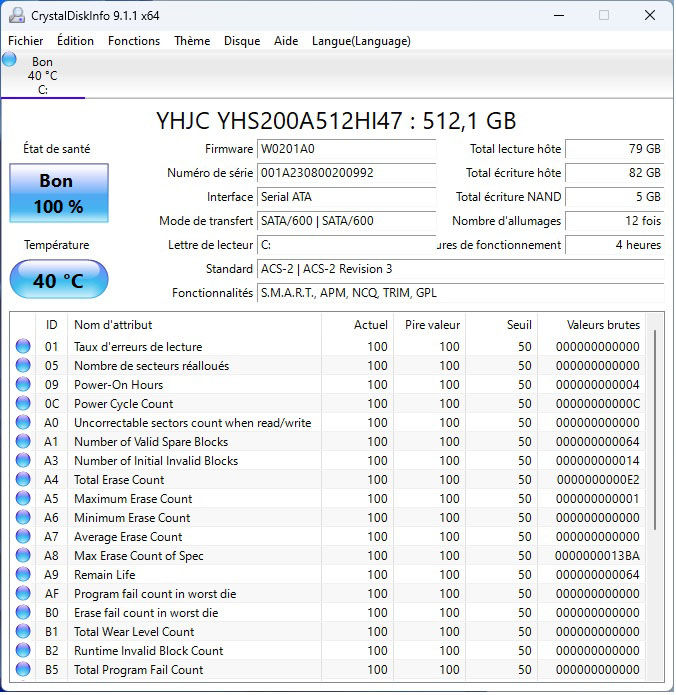Click the Standard field ACS-2 Revision 3

461,269
